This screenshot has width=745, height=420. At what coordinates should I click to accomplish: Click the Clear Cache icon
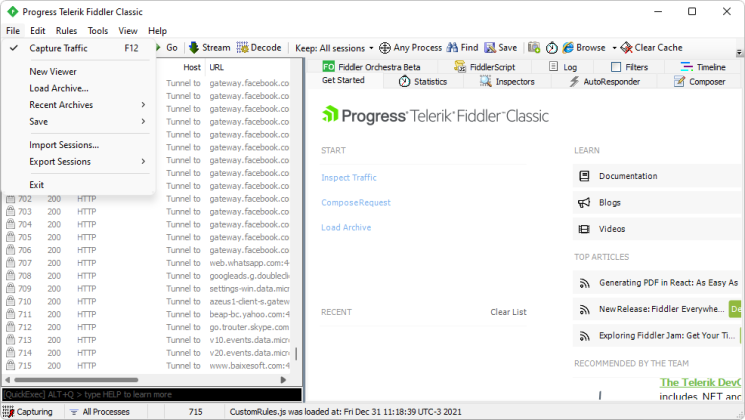click(x=626, y=48)
